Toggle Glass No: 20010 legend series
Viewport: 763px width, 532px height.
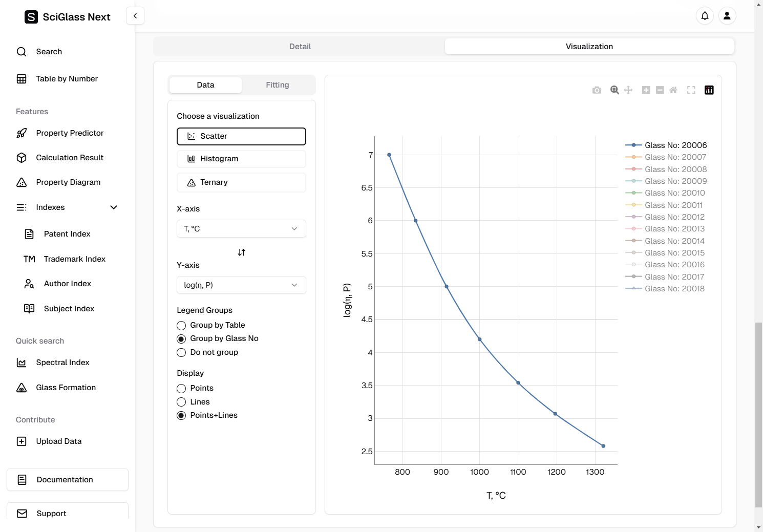[x=674, y=193]
